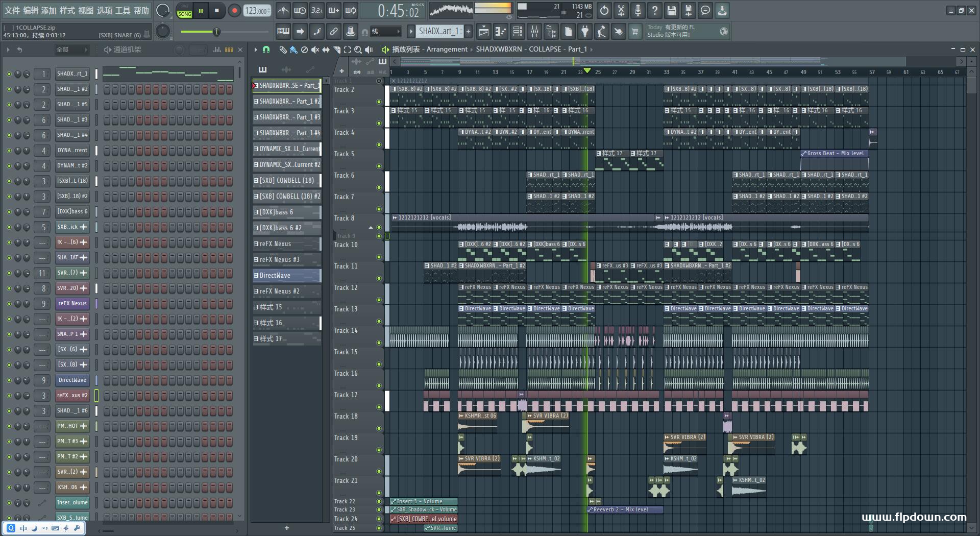Select the Draw pencil tool in playlist
Viewport: 980px width, 536px height.
(x=283, y=50)
